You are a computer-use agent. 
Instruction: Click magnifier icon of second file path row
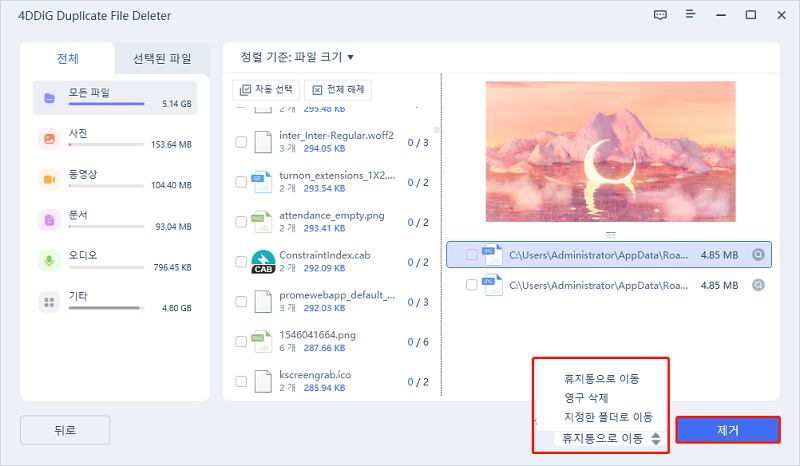point(758,285)
